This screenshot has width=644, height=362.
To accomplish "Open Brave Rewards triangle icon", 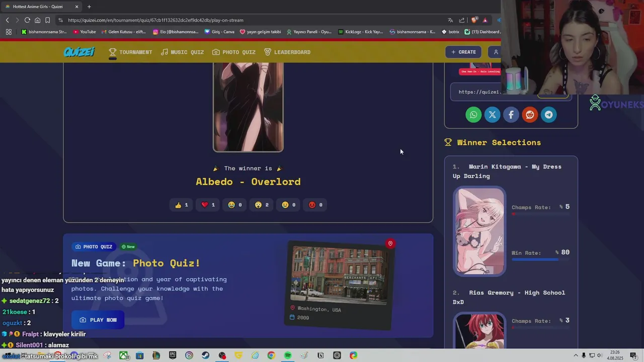I will click(485, 20).
